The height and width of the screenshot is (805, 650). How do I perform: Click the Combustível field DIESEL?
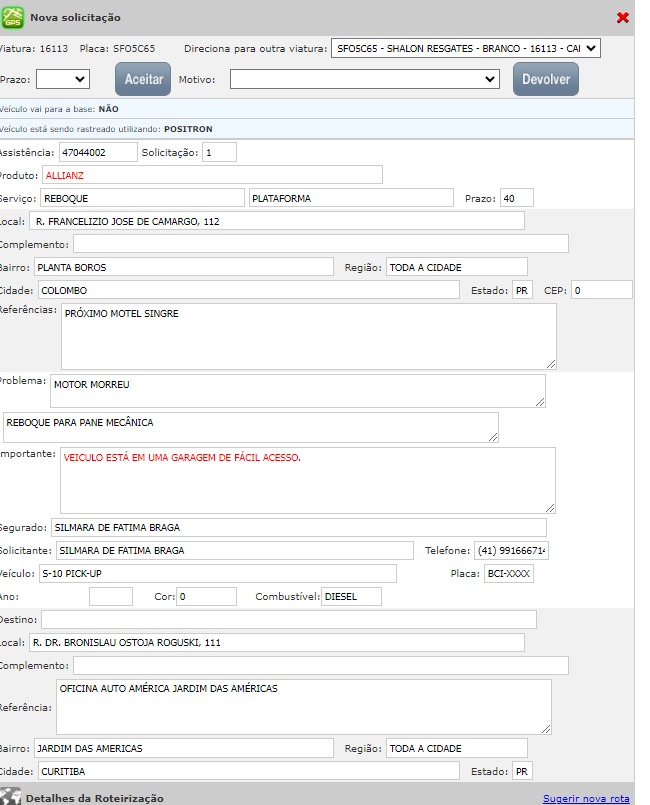tap(351, 597)
